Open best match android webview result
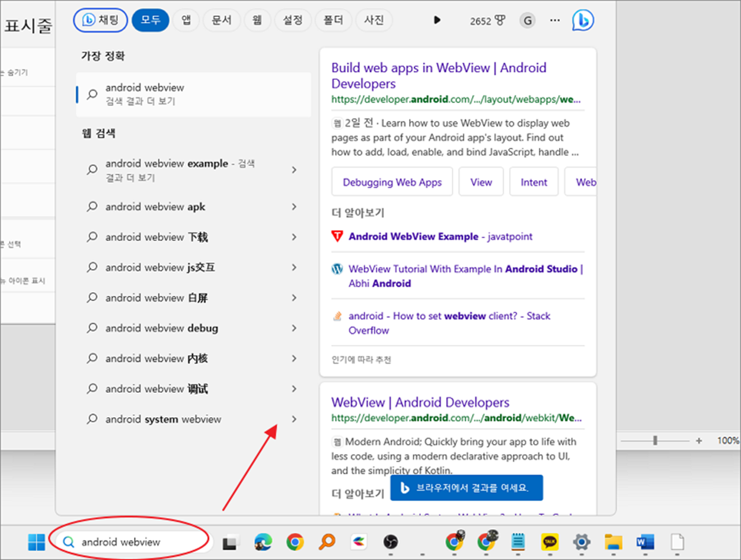741x560 pixels. (194, 94)
